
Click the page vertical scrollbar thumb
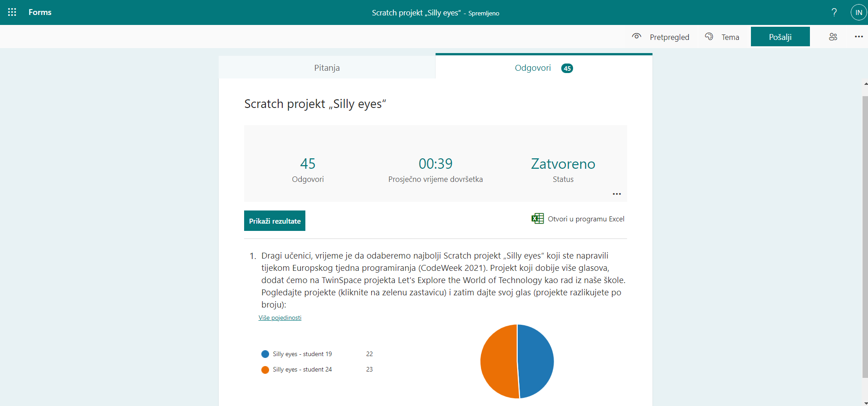(x=865, y=236)
